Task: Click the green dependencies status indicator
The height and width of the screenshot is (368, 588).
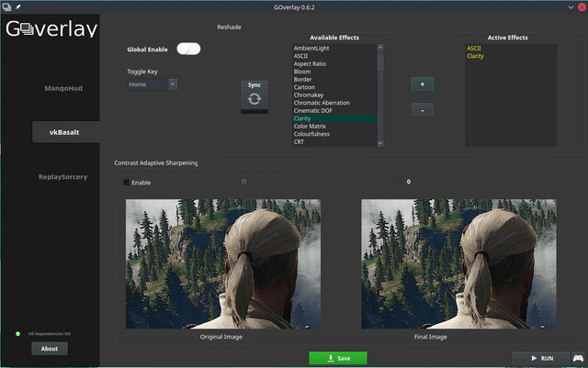Action: (17, 333)
